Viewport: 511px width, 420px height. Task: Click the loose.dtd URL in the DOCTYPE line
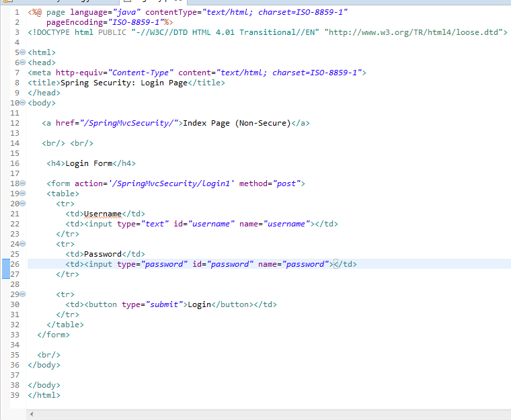point(414,32)
